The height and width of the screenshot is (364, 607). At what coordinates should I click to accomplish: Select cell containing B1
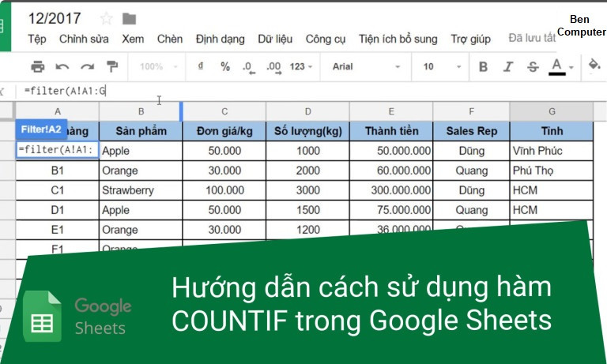57,171
